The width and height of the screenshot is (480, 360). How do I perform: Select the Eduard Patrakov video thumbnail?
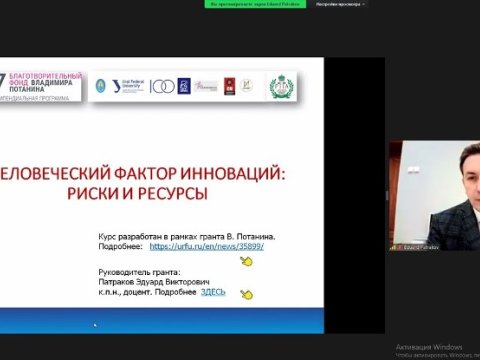(x=434, y=196)
